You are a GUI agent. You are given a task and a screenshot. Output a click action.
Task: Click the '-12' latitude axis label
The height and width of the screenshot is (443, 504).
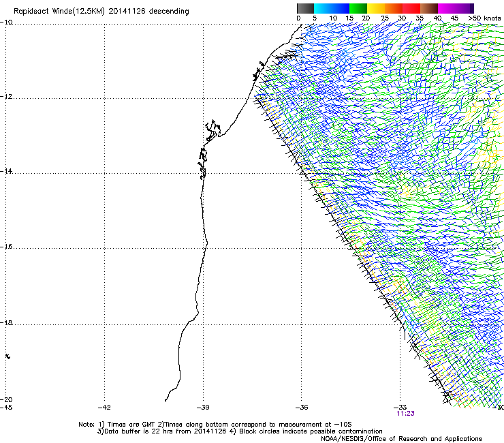[x=6, y=97]
